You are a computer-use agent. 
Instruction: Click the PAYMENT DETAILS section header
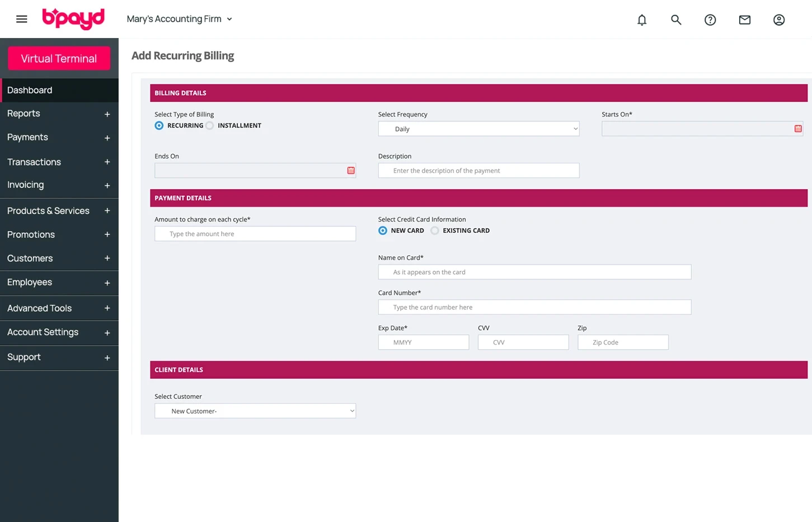pos(478,198)
